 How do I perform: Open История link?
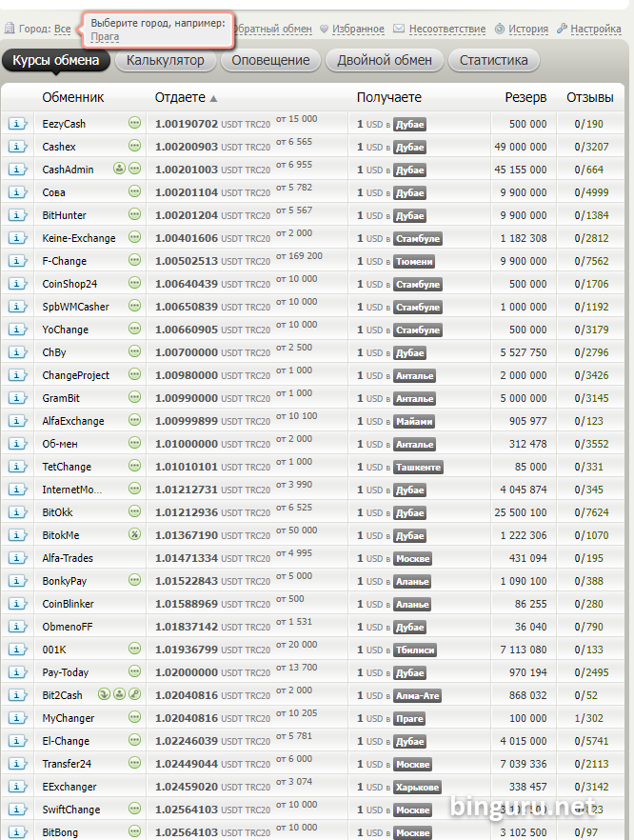[528, 29]
